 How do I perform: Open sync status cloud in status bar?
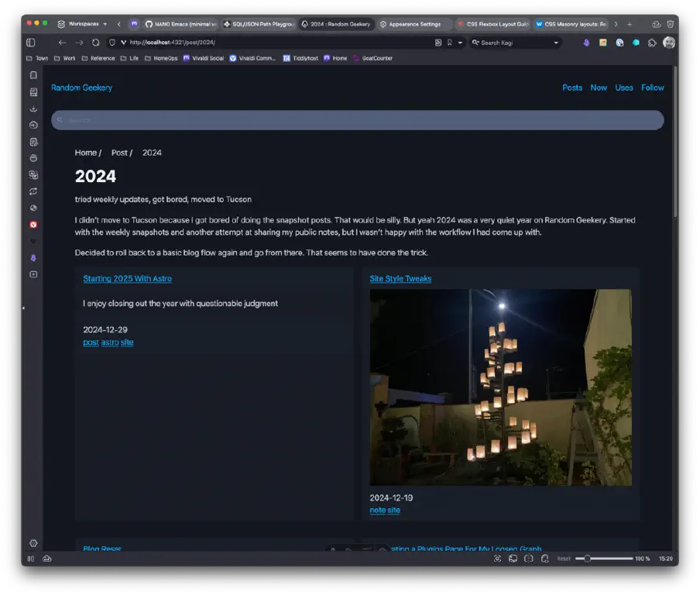pos(47,559)
